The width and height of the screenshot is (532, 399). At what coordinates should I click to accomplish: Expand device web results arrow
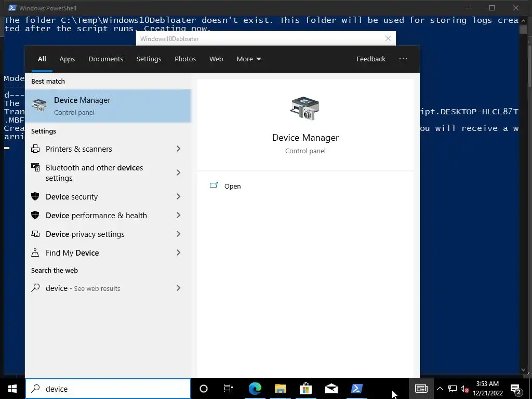179,288
